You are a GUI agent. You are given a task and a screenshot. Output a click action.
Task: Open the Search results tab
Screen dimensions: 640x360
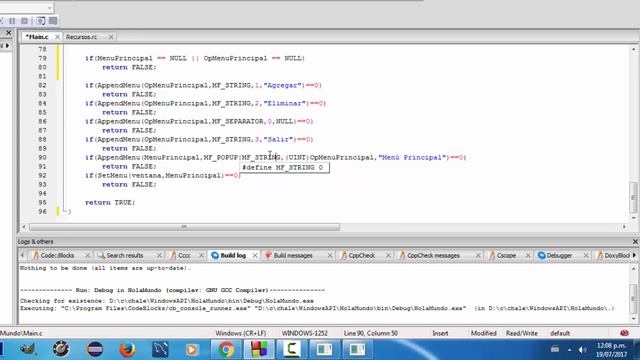124,256
